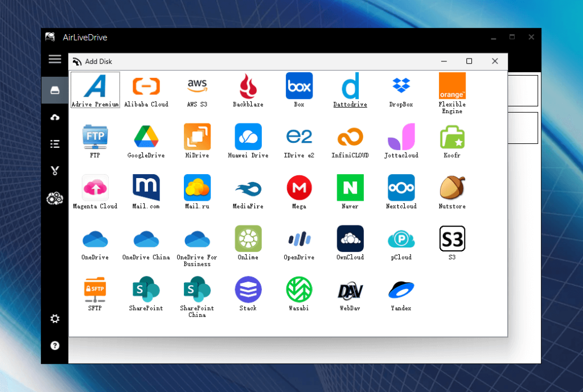This screenshot has width=583, height=392.
Task: Maximize the AirLiveDrive main window
Action: tap(512, 37)
